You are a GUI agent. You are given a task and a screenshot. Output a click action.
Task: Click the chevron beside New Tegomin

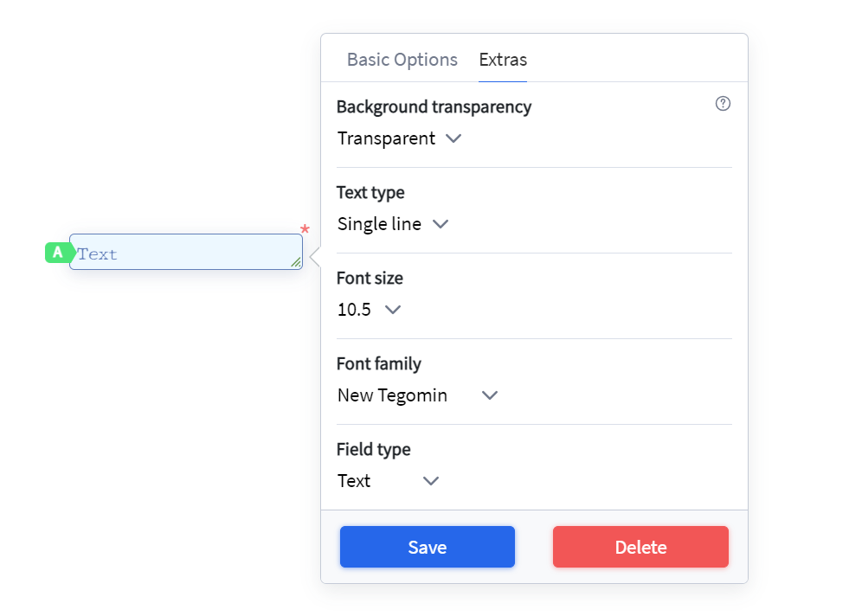click(x=490, y=395)
